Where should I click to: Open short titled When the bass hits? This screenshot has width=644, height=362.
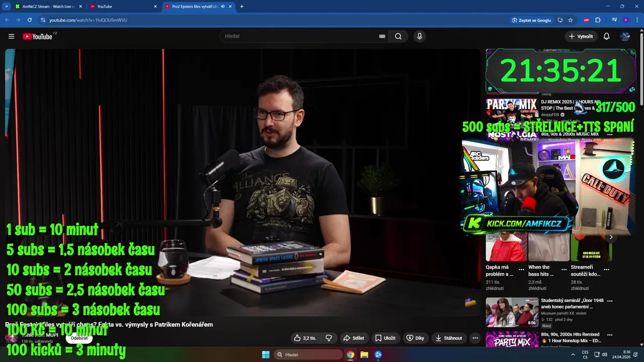tap(541, 270)
